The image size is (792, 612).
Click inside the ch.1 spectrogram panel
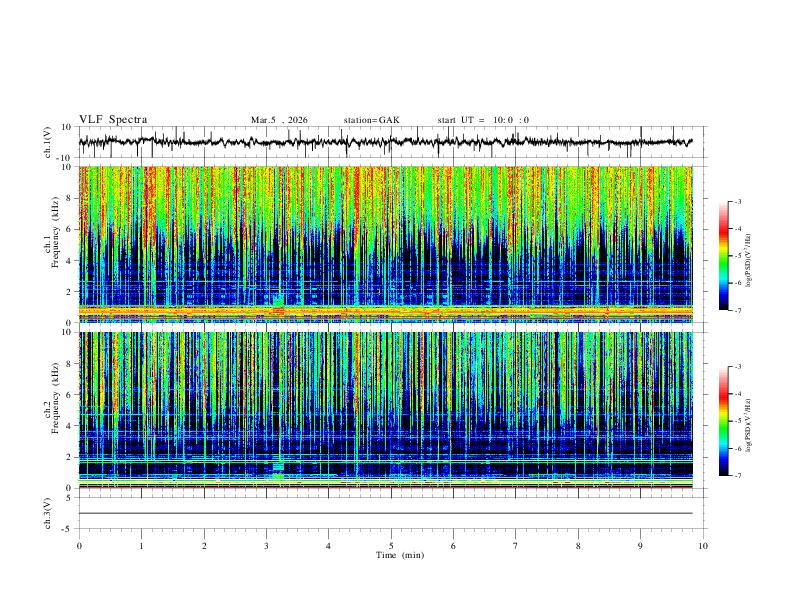click(386, 244)
